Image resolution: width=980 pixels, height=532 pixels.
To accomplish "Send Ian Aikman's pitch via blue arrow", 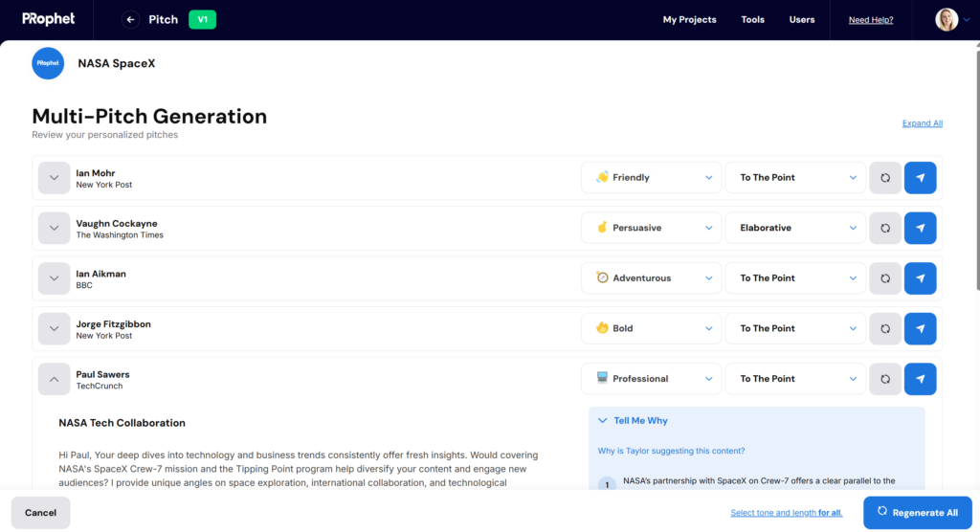I will 920,278.
